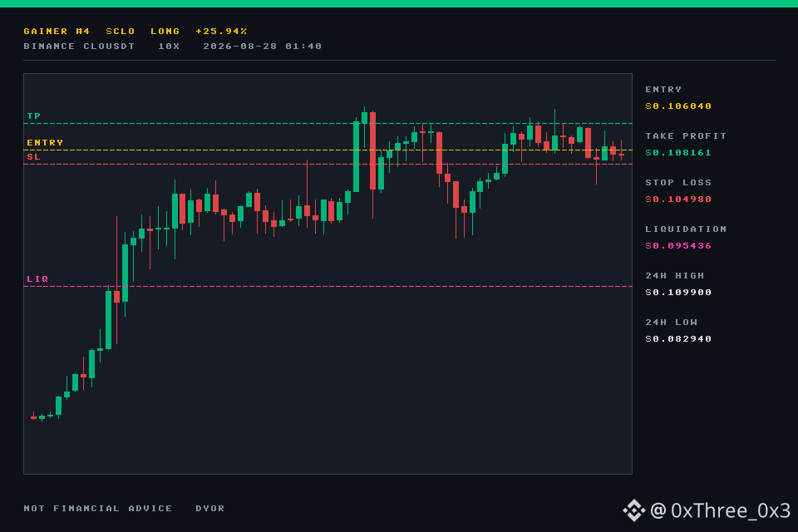
Task: Click the GAINER #4 header text
Action: pyautogui.click(x=57, y=31)
